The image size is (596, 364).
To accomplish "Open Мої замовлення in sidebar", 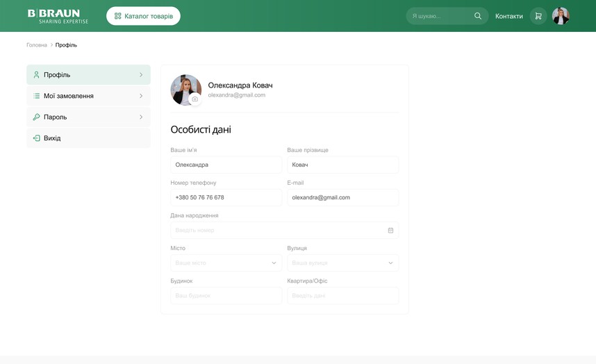I will click(88, 96).
